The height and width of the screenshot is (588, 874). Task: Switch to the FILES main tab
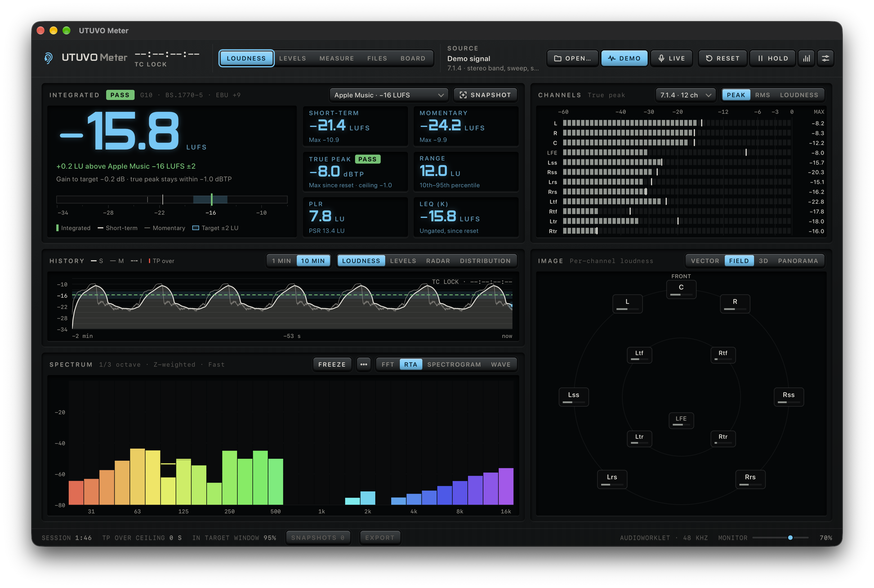377,58
